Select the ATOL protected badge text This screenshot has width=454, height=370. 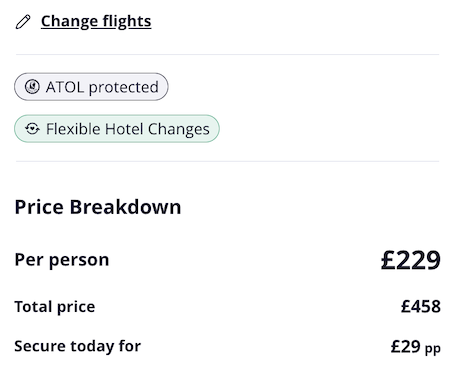(102, 87)
